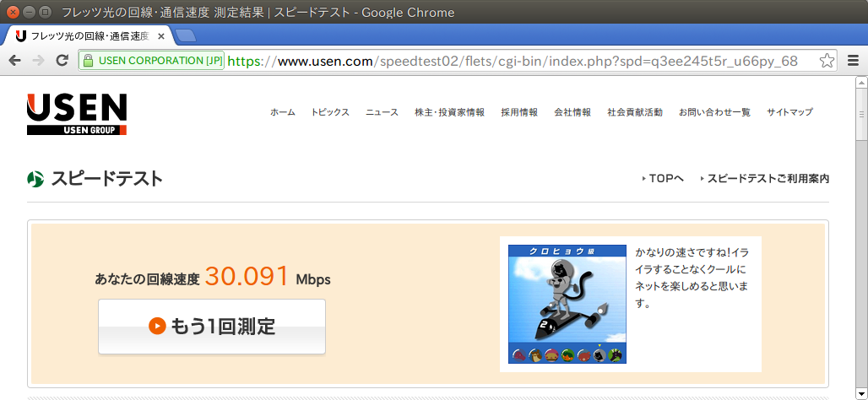Viewport: 868px width, 400px height.
Task: Close the フレッツ光の回線 tab
Action: 161,36
